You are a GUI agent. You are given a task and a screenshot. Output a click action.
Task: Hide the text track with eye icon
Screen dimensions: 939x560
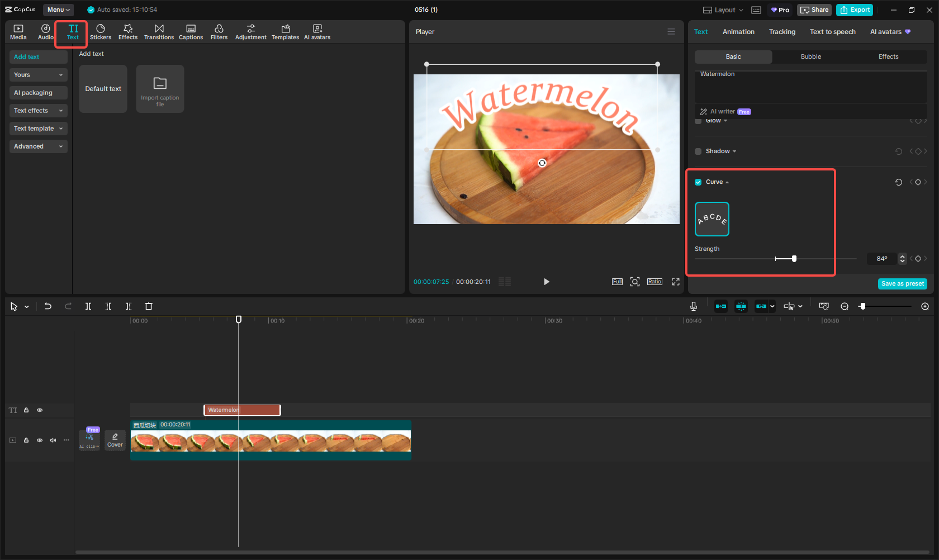(x=40, y=410)
